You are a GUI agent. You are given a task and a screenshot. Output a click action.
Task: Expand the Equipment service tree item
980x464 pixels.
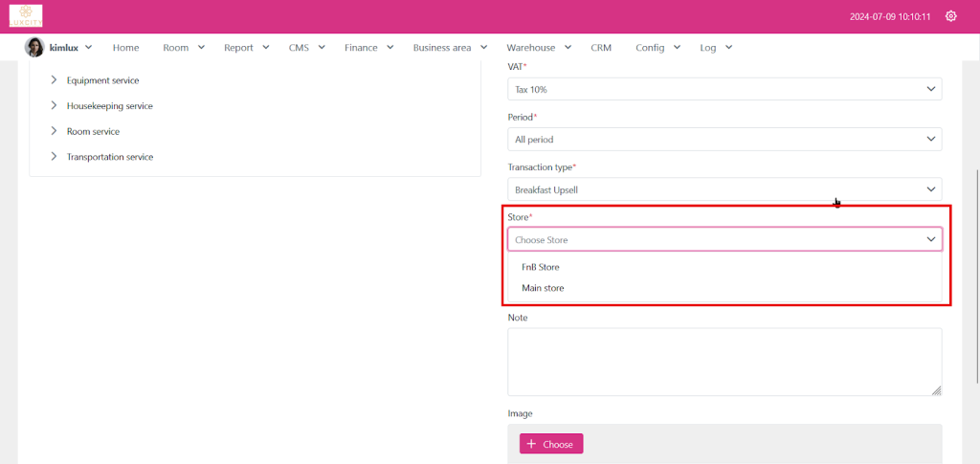[x=54, y=80]
